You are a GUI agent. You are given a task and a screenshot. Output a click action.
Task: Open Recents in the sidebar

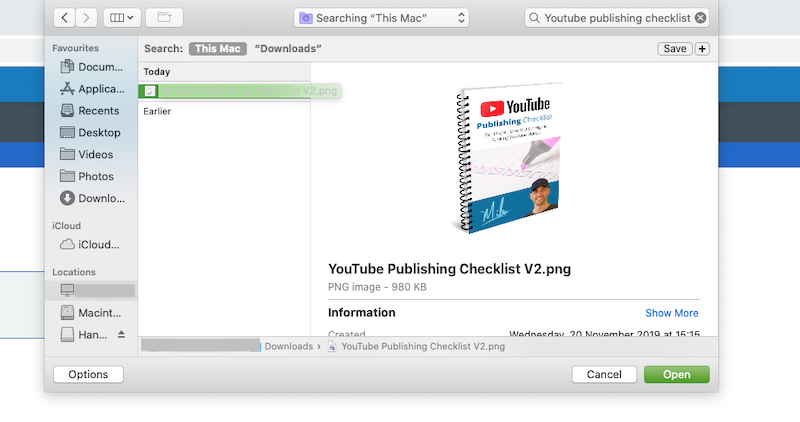point(92,111)
